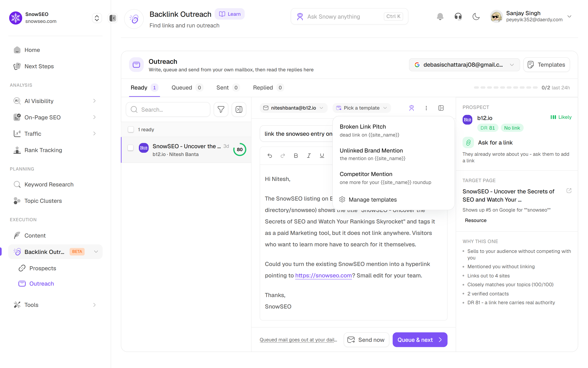This screenshot has height=368, width=588.
Task: Choose Unlinked Brand Mention template
Action: (394, 154)
